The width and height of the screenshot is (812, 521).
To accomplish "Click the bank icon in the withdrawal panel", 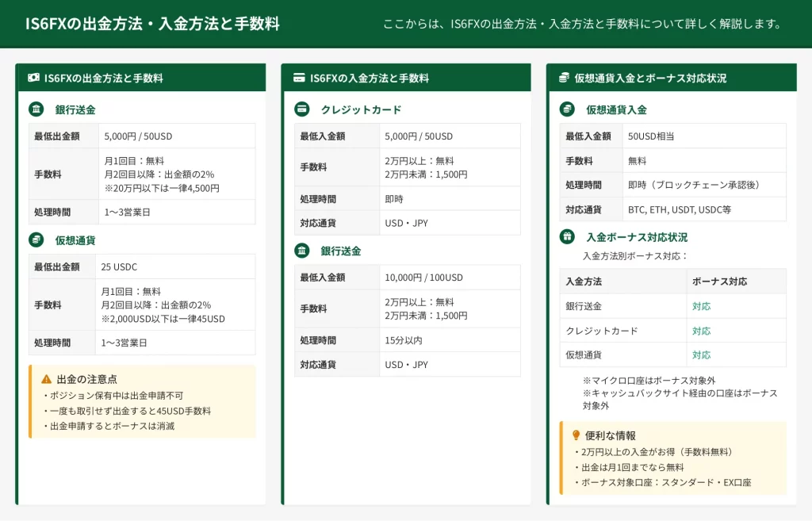I will coord(36,109).
